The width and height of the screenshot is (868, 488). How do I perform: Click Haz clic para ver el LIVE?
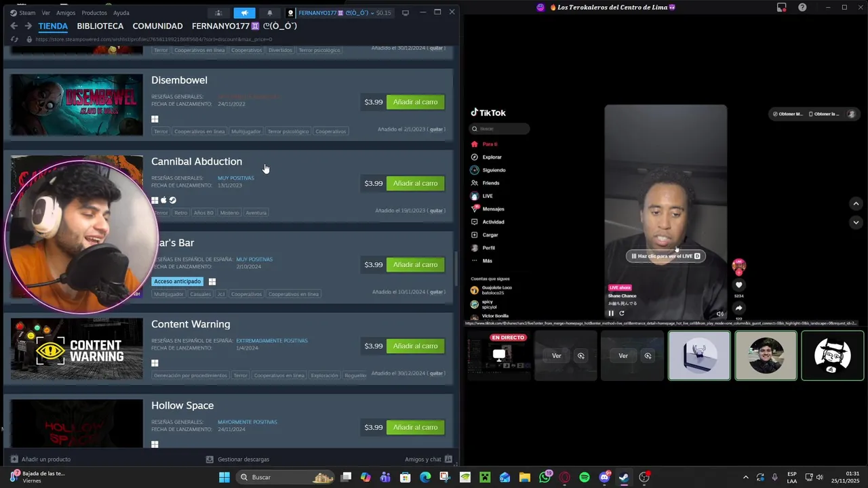[666, 256]
